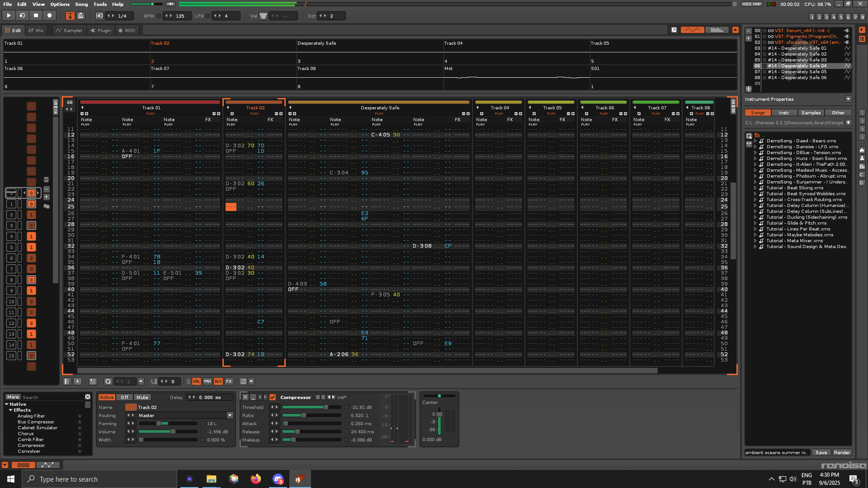This screenshot has height=488, width=868.
Task: Click the DLY delay column toggle
Action: tap(218, 381)
